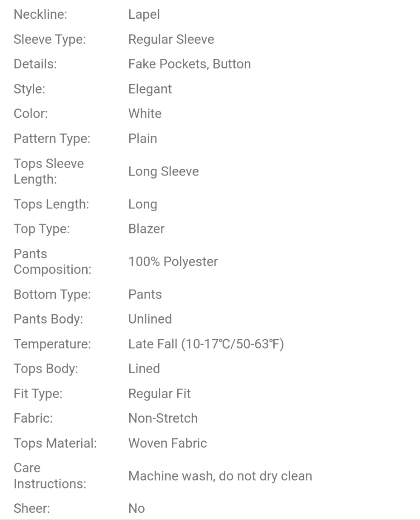Viewport: 420px width, 520px height.
Task: Click the Bottom Type label
Action: point(52,295)
